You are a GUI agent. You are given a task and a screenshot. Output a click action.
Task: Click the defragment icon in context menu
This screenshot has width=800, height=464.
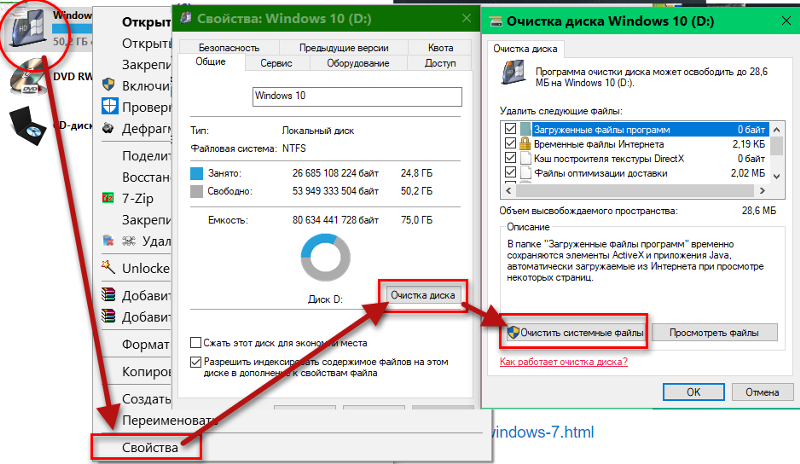point(108,128)
